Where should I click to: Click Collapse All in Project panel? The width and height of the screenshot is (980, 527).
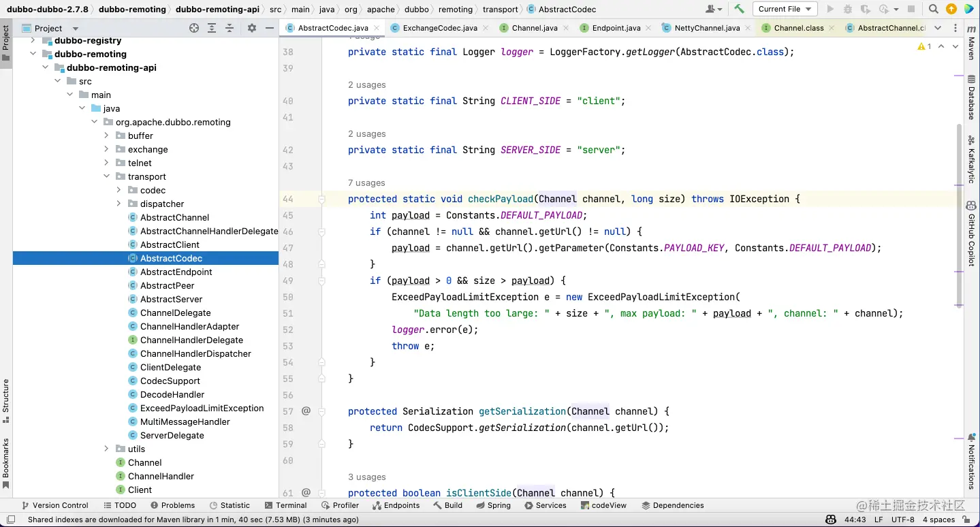point(230,28)
